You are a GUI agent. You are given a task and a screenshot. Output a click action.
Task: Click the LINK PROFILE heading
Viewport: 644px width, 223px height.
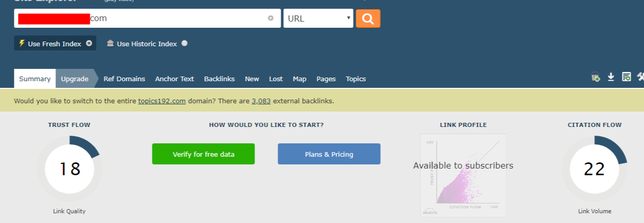click(x=463, y=125)
